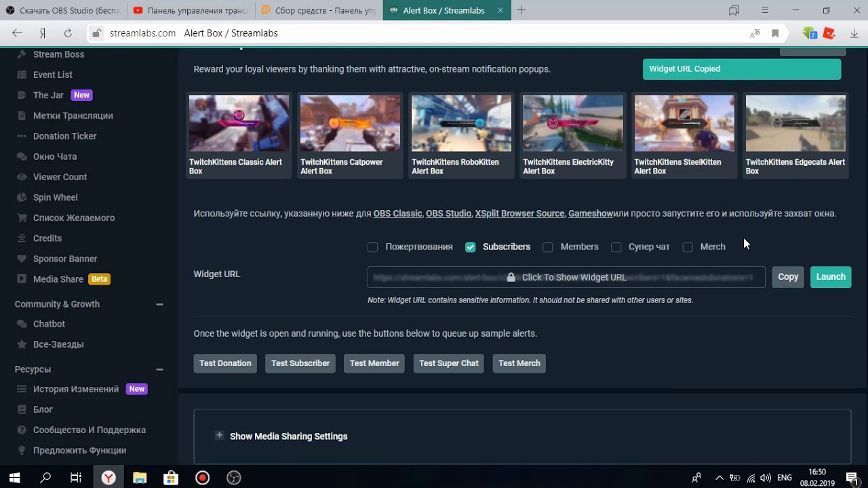Image resolution: width=868 pixels, height=488 pixels.
Task: Follow the Gameshow link
Action: [x=591, y=213]
